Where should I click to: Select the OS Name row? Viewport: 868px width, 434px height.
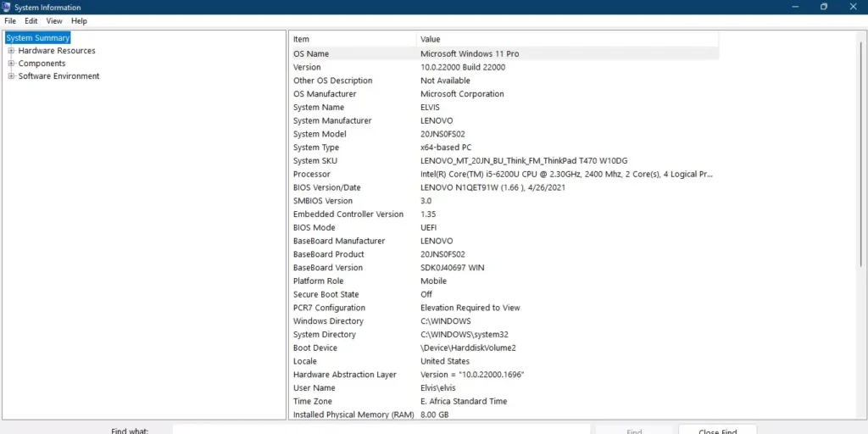click(504, 53)
